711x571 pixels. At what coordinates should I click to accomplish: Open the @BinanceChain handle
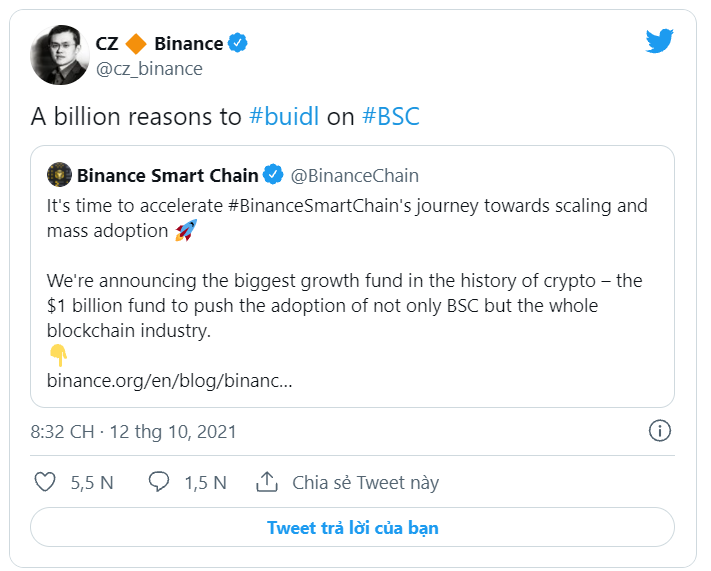click(x=354, y=175)
